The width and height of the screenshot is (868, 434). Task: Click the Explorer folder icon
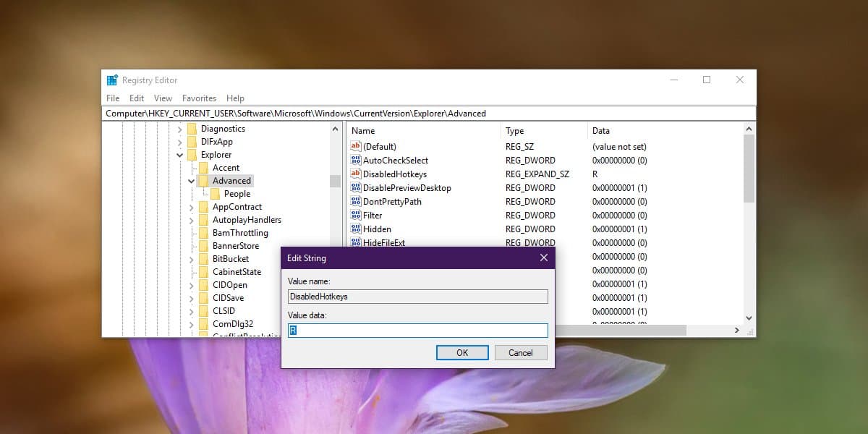(192, 155)
